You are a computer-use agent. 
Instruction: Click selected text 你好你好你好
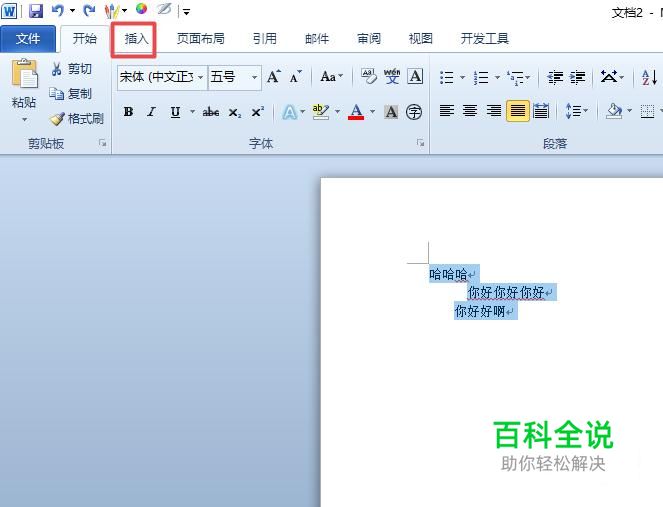pos(506,292)
